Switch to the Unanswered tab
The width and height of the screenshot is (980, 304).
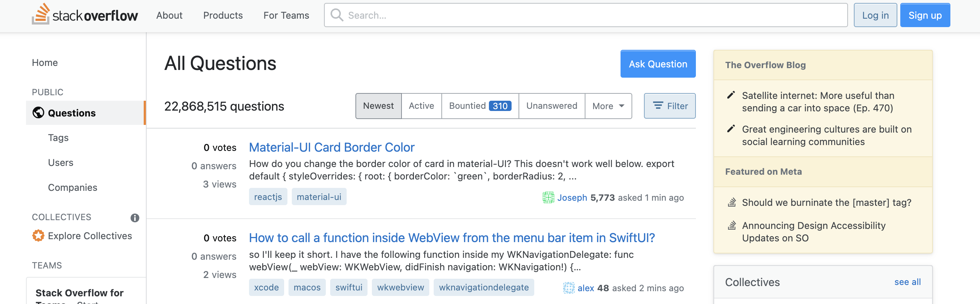552,106
